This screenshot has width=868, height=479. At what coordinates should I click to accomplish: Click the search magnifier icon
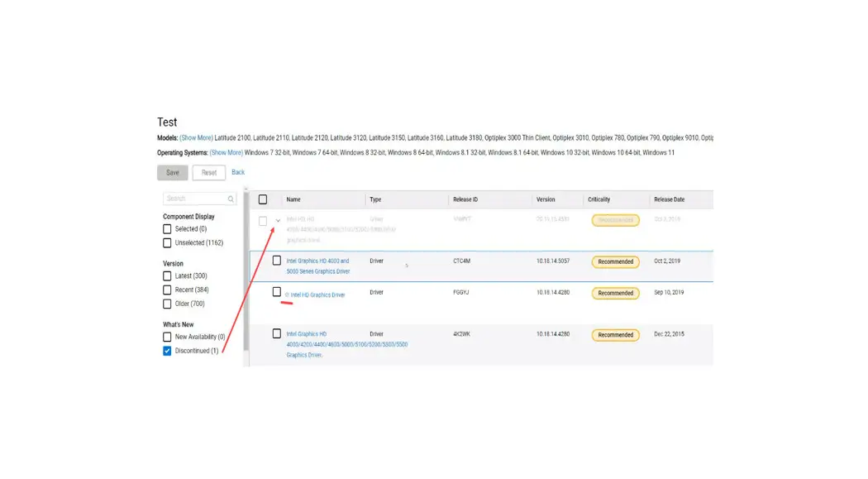231,199
